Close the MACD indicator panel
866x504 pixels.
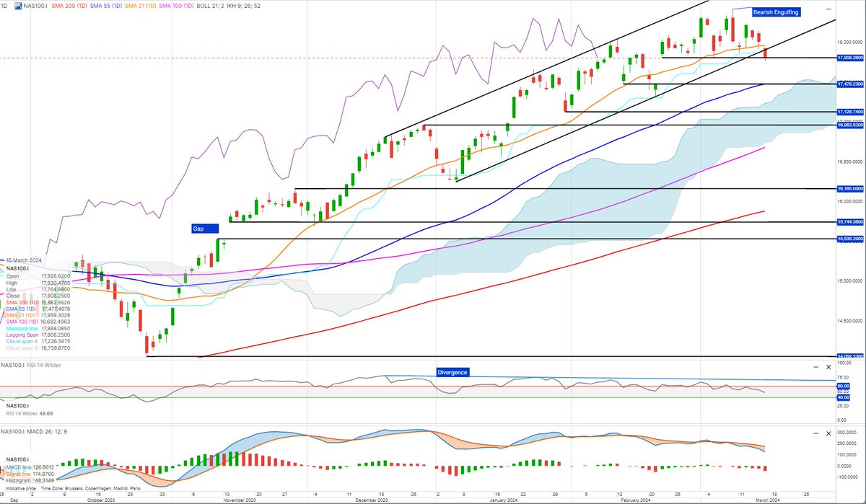click(x=827, y=433)
